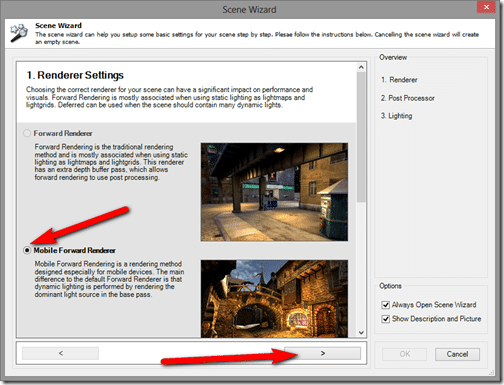
Task: Click the renderer list scrollbar thumb
Action: point(361,137)
